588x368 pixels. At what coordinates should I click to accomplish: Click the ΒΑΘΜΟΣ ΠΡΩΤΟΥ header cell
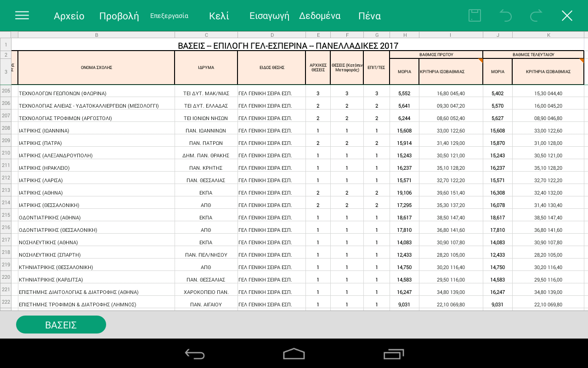coord(436,55)
